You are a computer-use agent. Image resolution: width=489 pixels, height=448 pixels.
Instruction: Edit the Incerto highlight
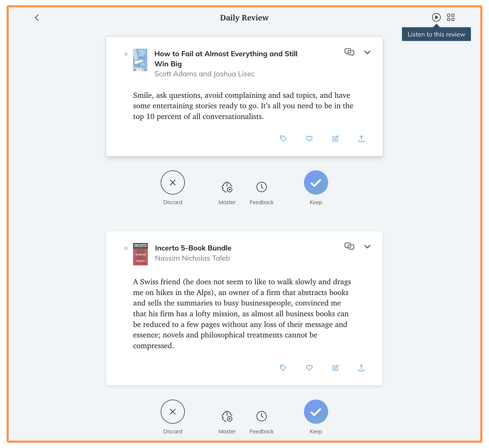coord(335,368)
